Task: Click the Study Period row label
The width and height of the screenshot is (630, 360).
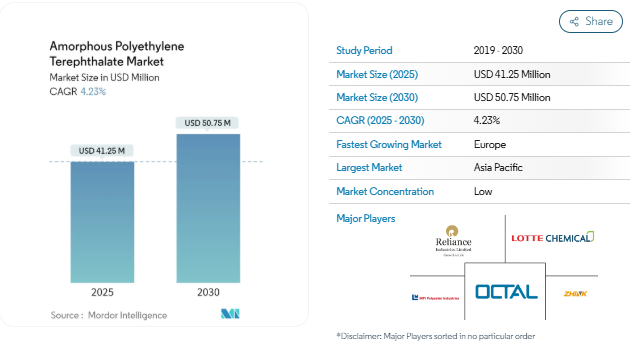Action: coord(364,51)
